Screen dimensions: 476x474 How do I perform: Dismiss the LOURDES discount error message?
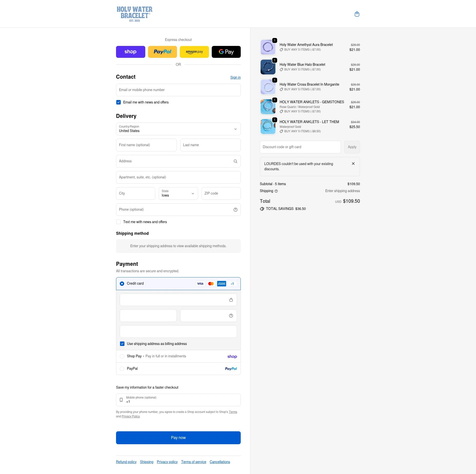[353, 164]
